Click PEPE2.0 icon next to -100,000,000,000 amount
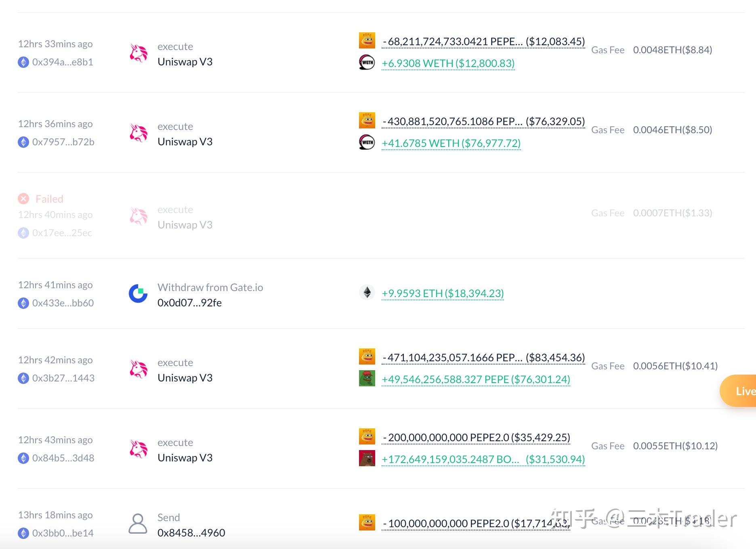Image resolution: width=756 pixels, height=549 pixels. tap(367, 522)
